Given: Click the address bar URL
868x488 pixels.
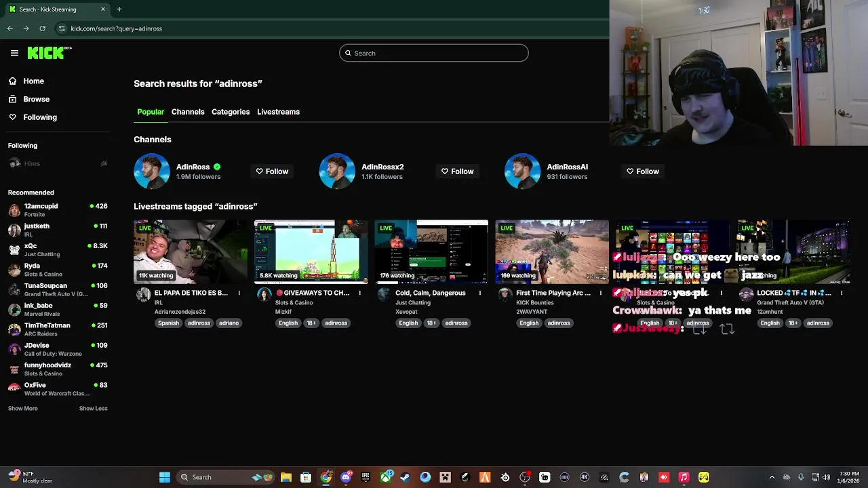Looking at the screenshot, I should pos(117,28).
